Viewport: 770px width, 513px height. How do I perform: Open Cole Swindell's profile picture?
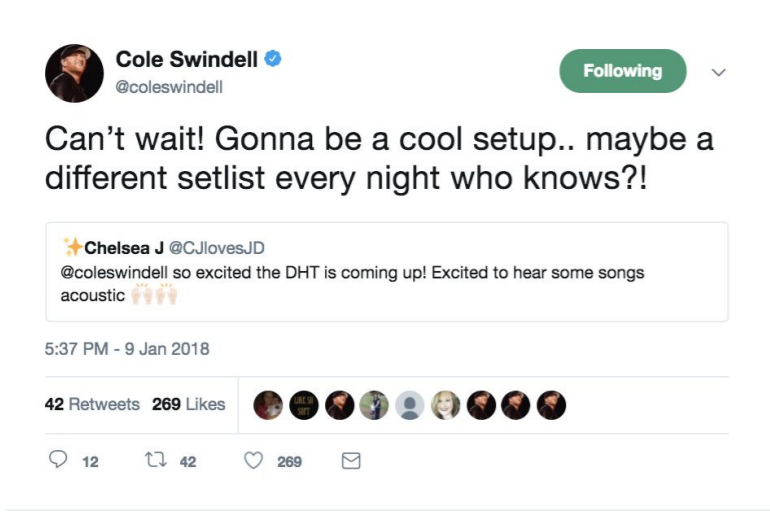click(x=74, y=73)
